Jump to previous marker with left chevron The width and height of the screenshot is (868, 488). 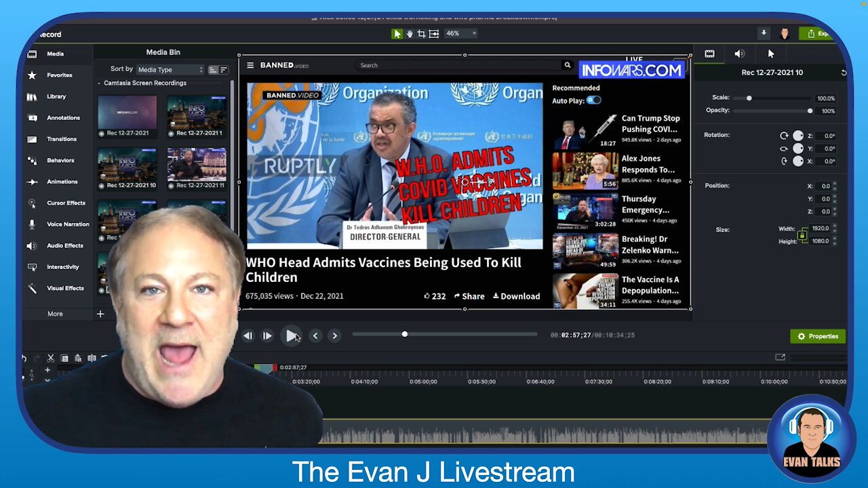pyautogui.click(x=315, y=335)
